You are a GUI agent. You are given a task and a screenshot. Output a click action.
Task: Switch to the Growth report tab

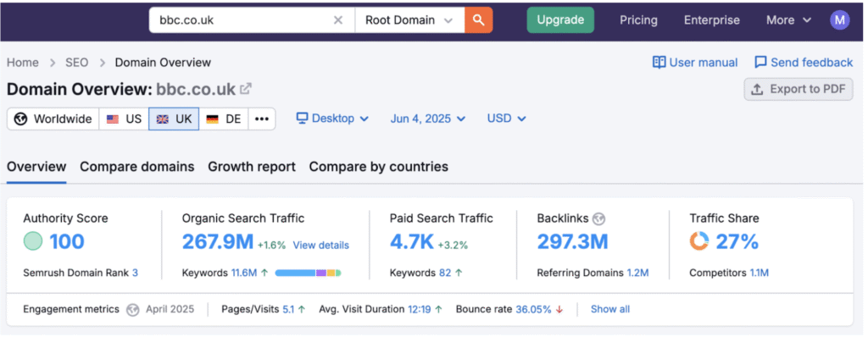[252, 167]
